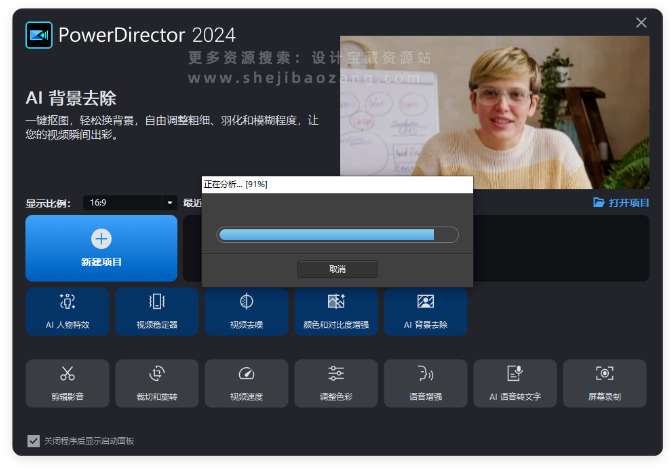Open the 裁切和旋转 tool
The height and width of the screenshot is (468, 670).
[x=157, y=383]
